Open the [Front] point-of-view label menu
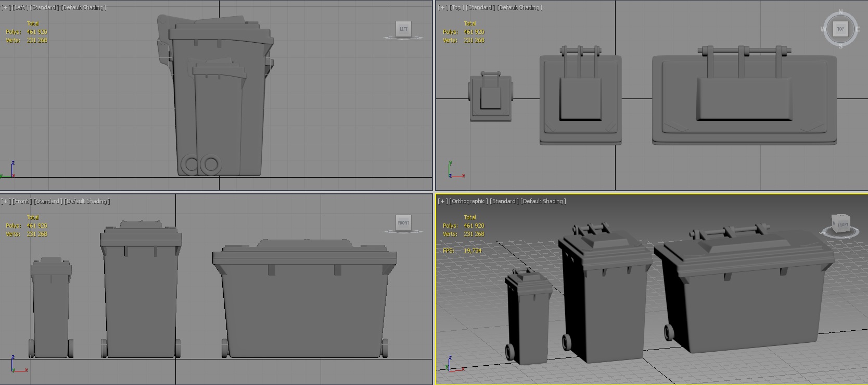This screenshot has height=385, width=868. click(x=22, y=201)
